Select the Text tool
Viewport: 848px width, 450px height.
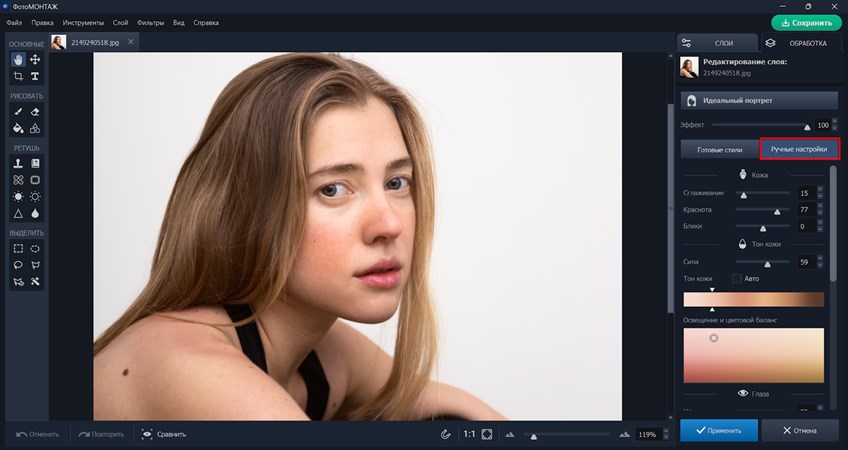35,76
